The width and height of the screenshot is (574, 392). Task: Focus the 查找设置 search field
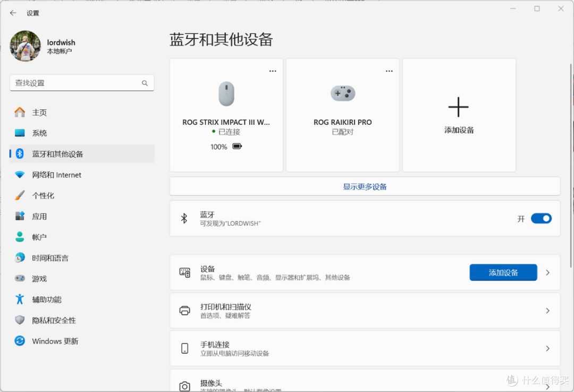(x=82, y=83)
